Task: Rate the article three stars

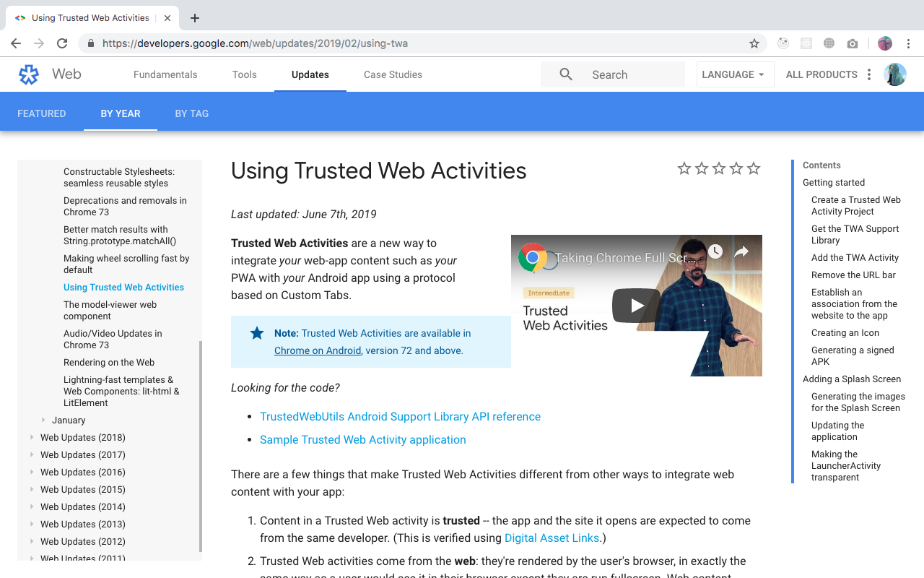Action: click(719, 168)
